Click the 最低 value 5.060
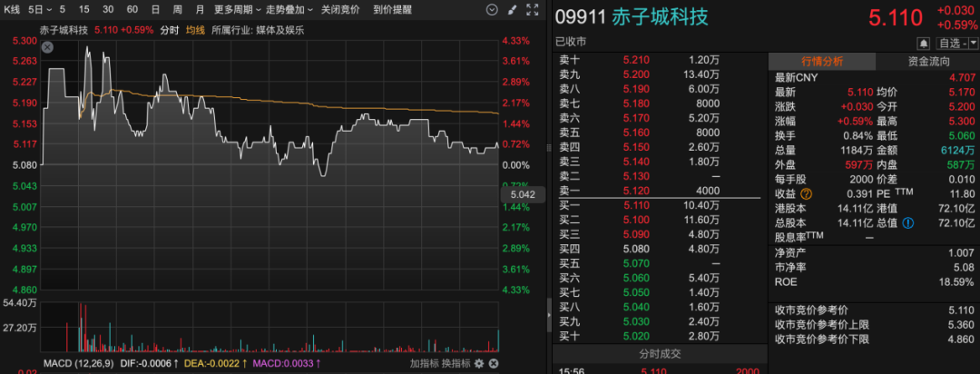 [962, 136]
